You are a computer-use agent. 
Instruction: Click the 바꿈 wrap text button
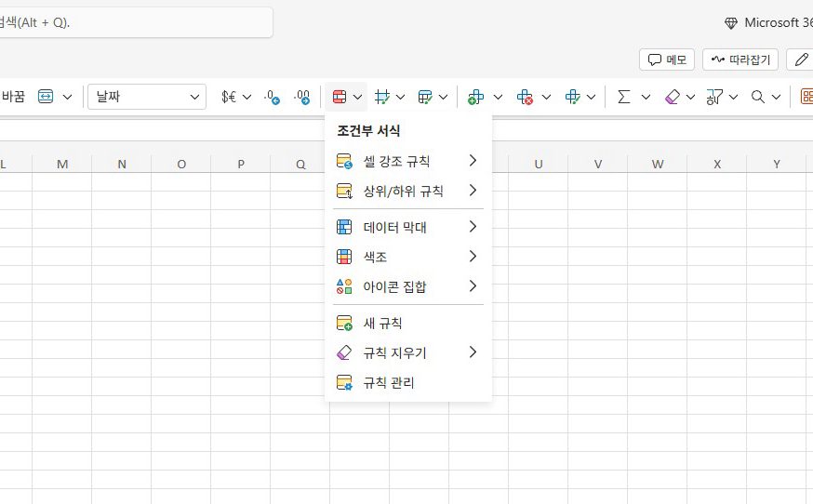pyautogui.click(x=13, y=97)
